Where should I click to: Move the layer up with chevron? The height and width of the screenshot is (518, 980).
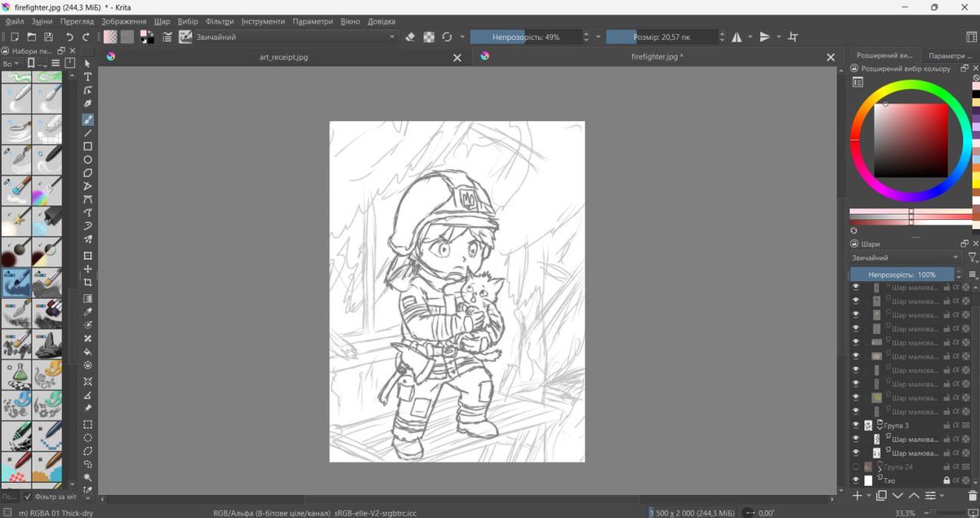914,495
